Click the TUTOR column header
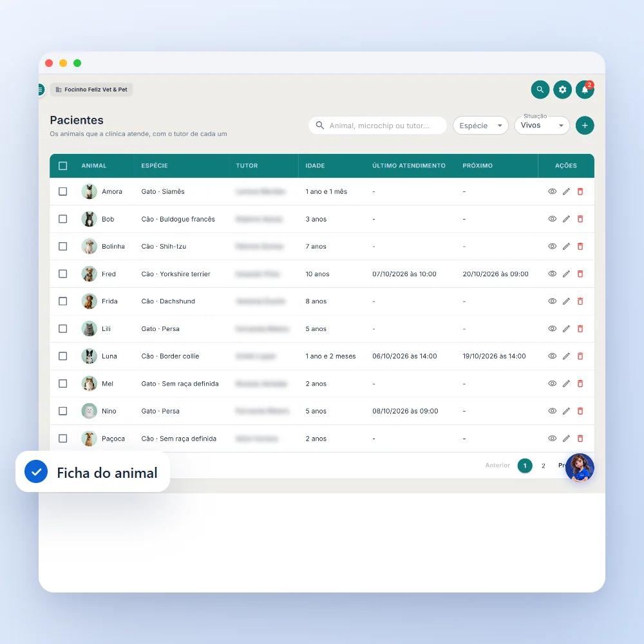This screenshot has height=644, width=644. click(x=247, y=166)
